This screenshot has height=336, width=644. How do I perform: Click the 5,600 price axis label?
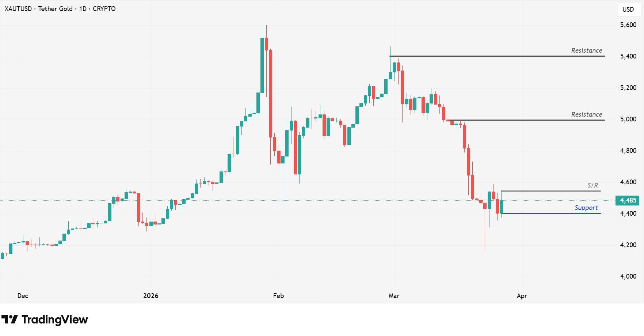628,25
